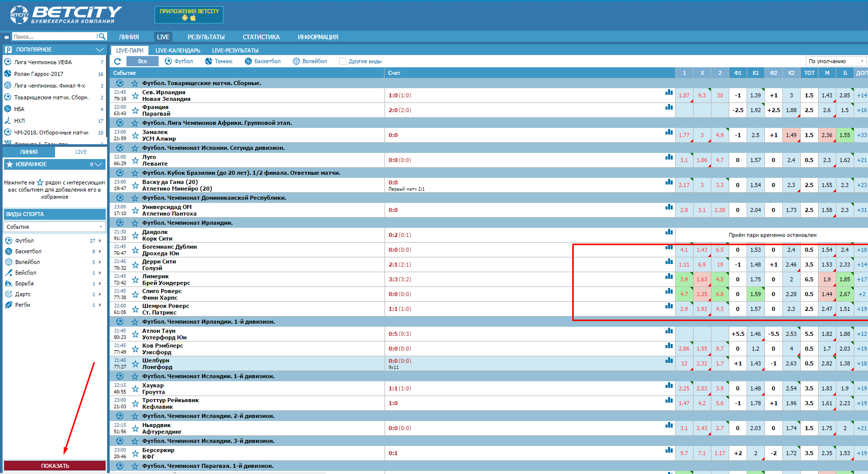This screenshot has width=868, height=474.
Task: Select the Все filter button
Action: click(142, 61)
